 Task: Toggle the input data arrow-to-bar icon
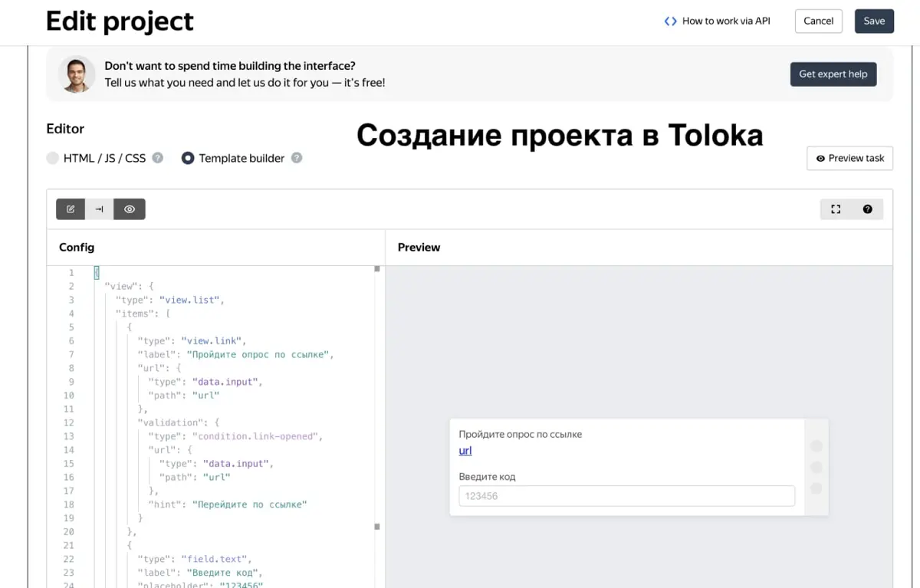tap(100, 209)
